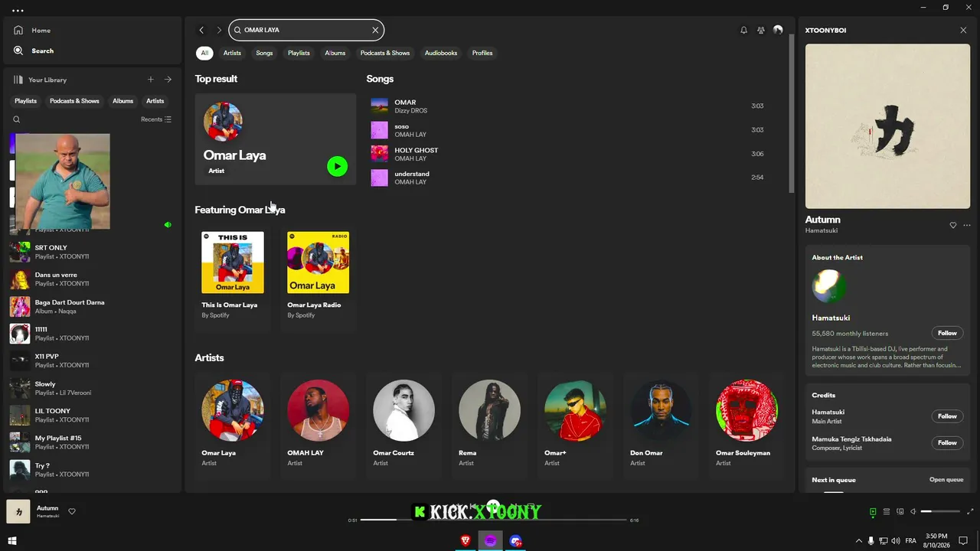Screen dimensions: 980x551
Task: Open more options for Autumn track
Action: tap(967, 225)
